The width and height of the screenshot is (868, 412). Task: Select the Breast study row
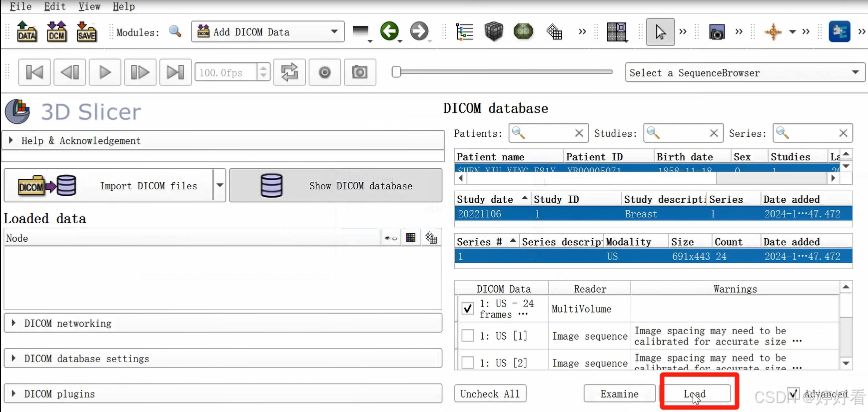click(653, 214)
